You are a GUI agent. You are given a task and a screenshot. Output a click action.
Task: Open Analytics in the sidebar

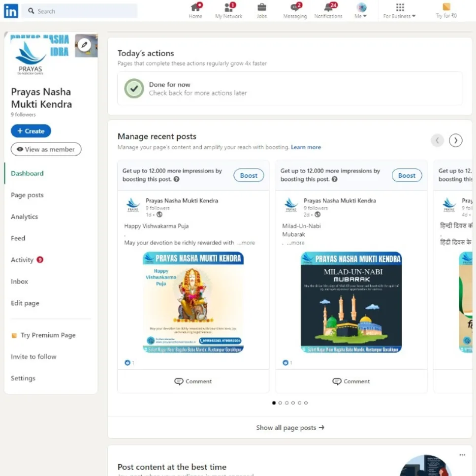25,217
